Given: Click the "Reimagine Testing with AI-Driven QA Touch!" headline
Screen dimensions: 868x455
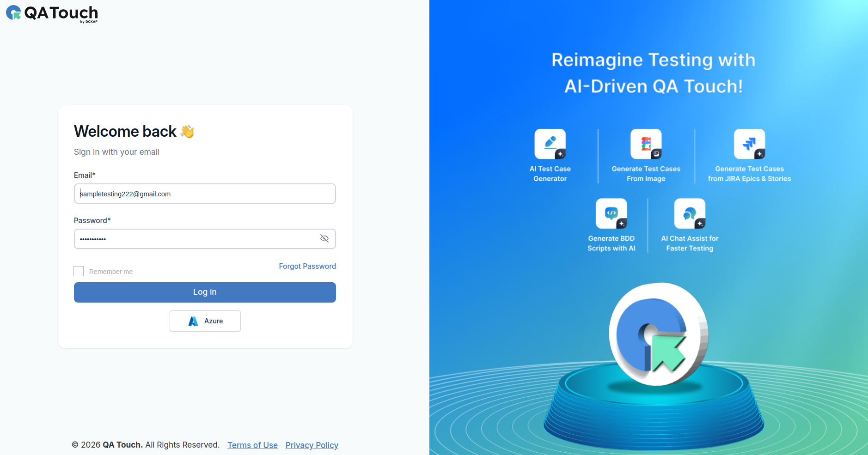Looking at the screenshot, I should tap(654, 73).
